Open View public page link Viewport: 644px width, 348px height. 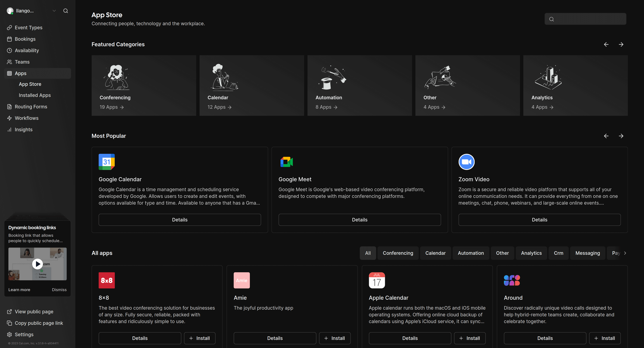[x=38, y=312]
